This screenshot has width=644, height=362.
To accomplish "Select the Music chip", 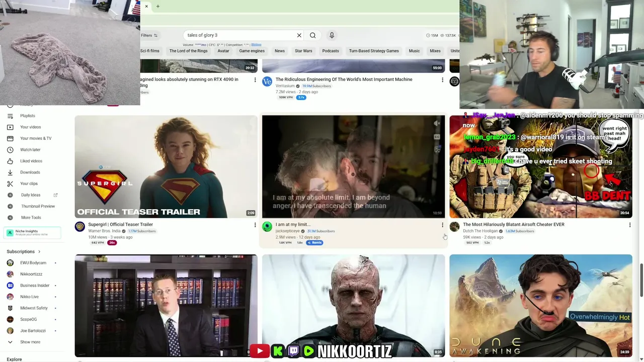I will (414, 51).
